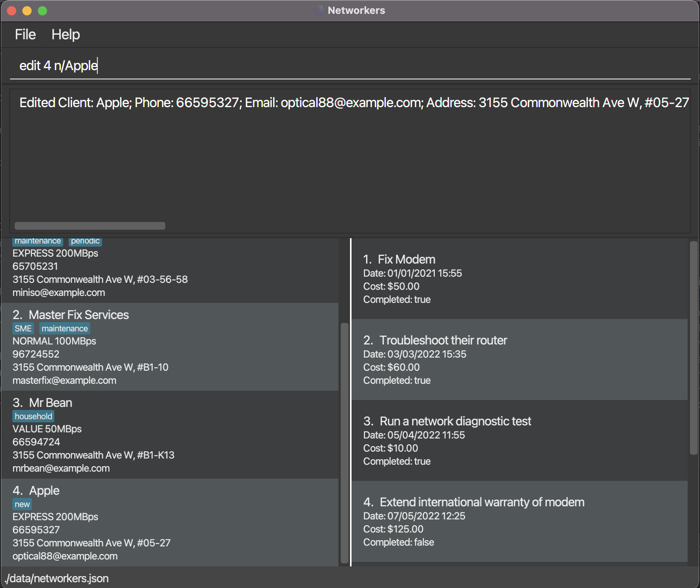Click phone number 96724552
700x588 pixels.
coord(36,354)
